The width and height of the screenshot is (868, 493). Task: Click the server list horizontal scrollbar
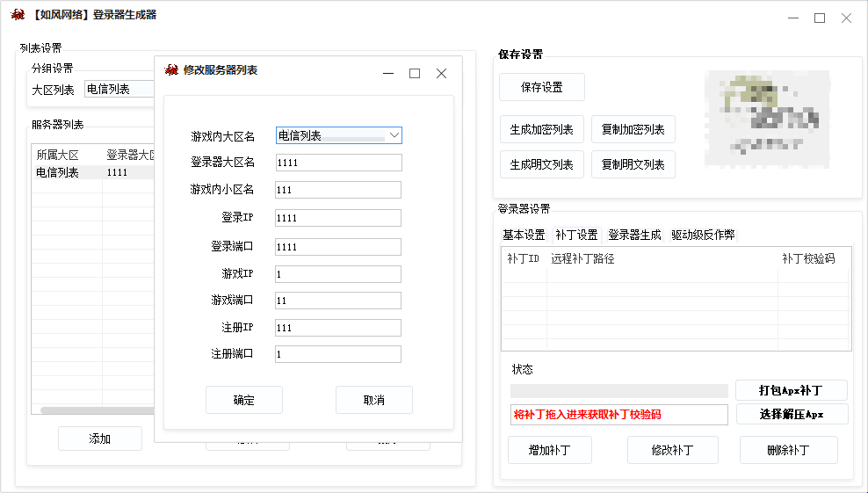click(97, 410)
